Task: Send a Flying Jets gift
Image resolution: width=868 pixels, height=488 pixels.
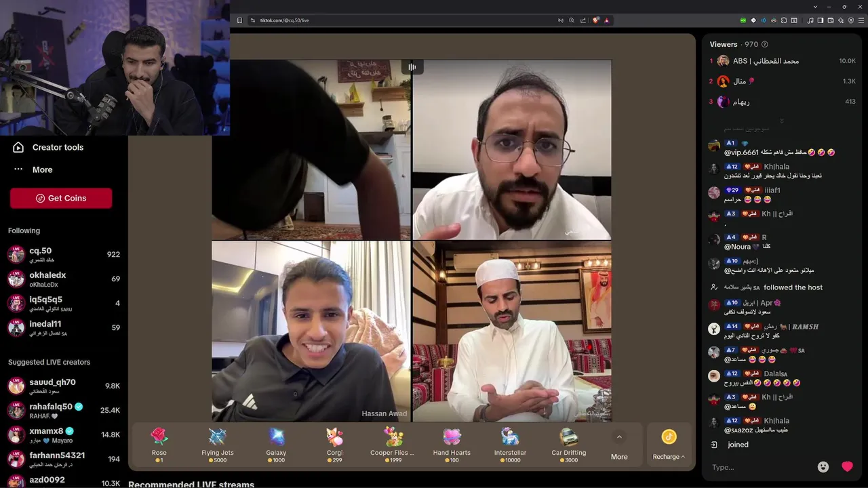Action: click(218, 445)
